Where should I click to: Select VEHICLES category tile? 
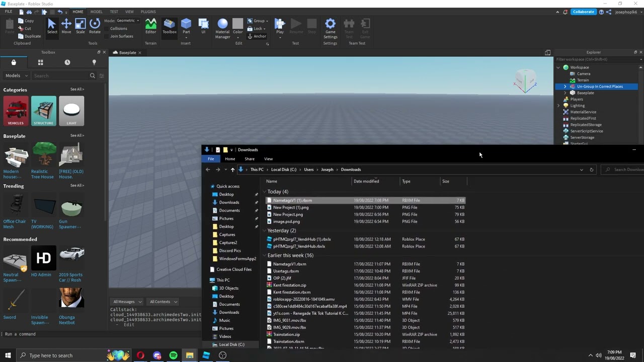(x=16, y=111)
